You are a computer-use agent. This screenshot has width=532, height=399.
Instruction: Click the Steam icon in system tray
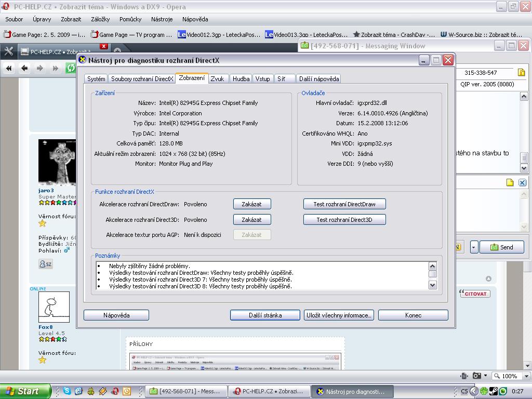tap(494, 391)
